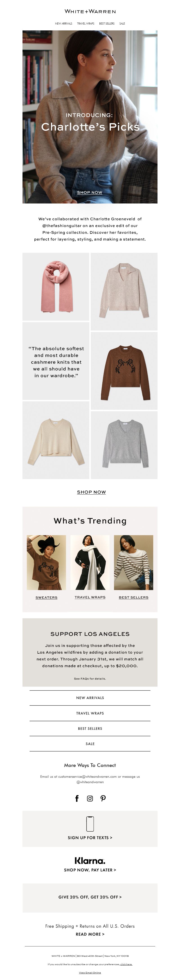This screenshot has width=180, height=980.
Task: Open the Pinterest icon link
Action: coord(103,798)
